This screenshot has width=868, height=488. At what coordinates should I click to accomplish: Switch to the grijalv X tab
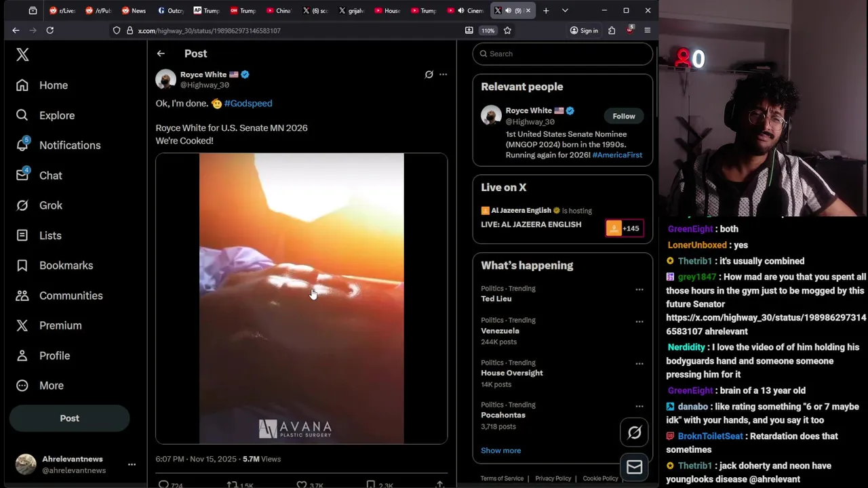[x=351, y=11]
